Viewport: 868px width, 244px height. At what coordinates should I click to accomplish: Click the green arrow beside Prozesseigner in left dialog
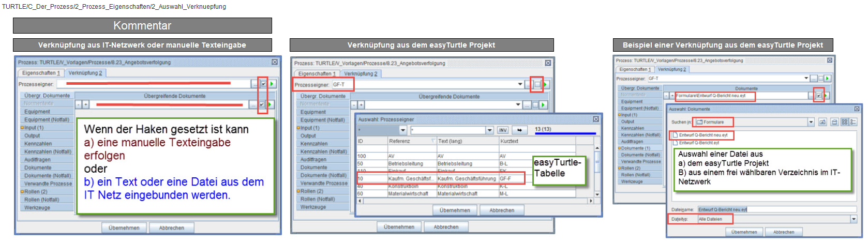272,84
